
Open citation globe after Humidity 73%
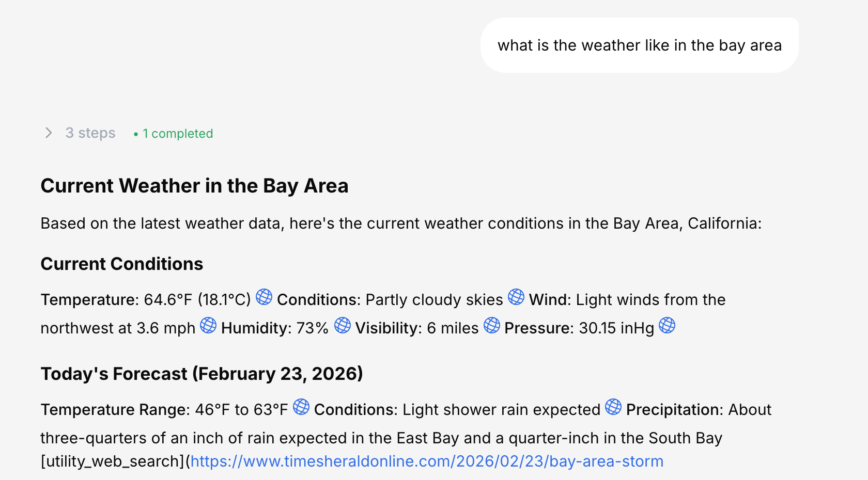(343, 325)
